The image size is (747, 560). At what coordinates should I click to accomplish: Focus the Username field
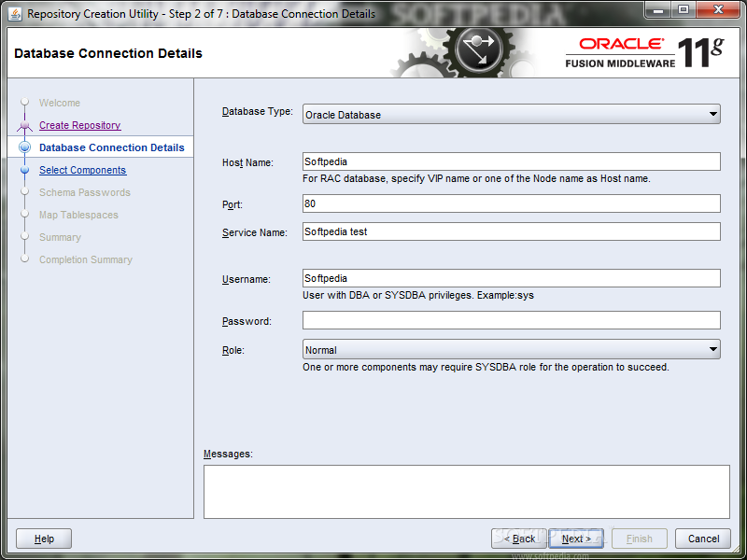(x=511, y=278)
